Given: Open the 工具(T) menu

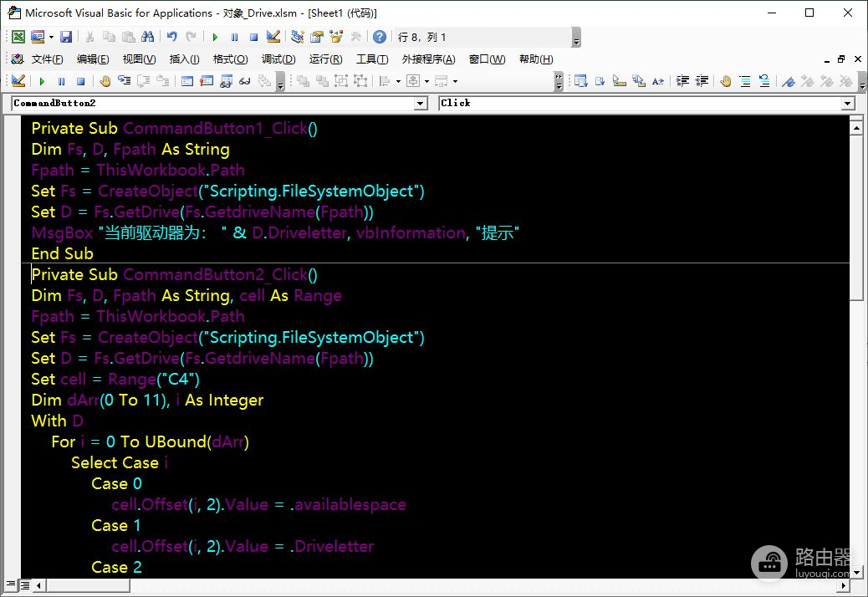Looking at the screenshot, I should pyautogui.click(x=372, y=59).
